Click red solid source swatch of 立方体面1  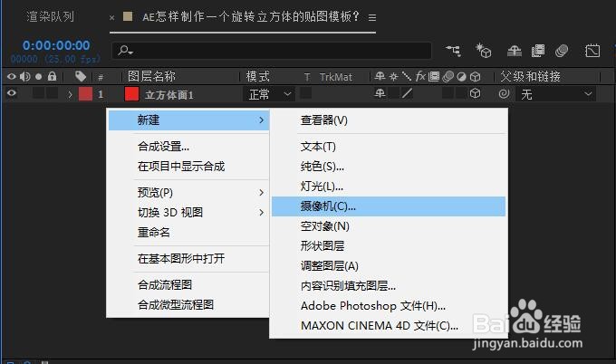131,94
